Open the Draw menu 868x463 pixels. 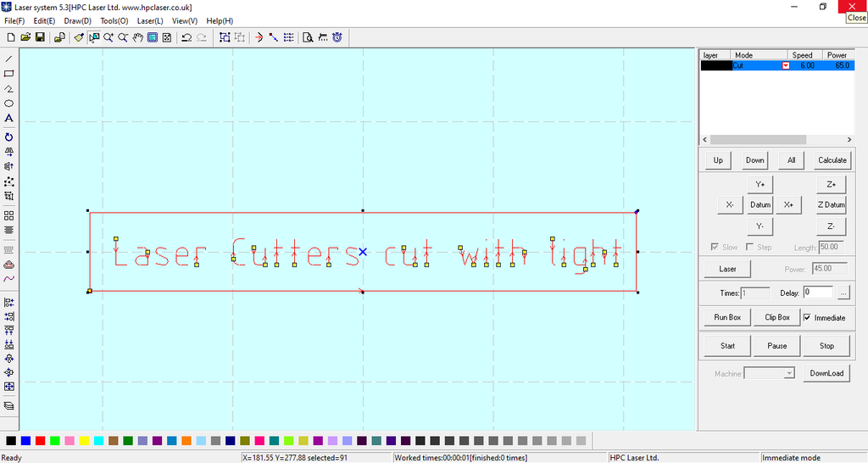tap(77, 21)
